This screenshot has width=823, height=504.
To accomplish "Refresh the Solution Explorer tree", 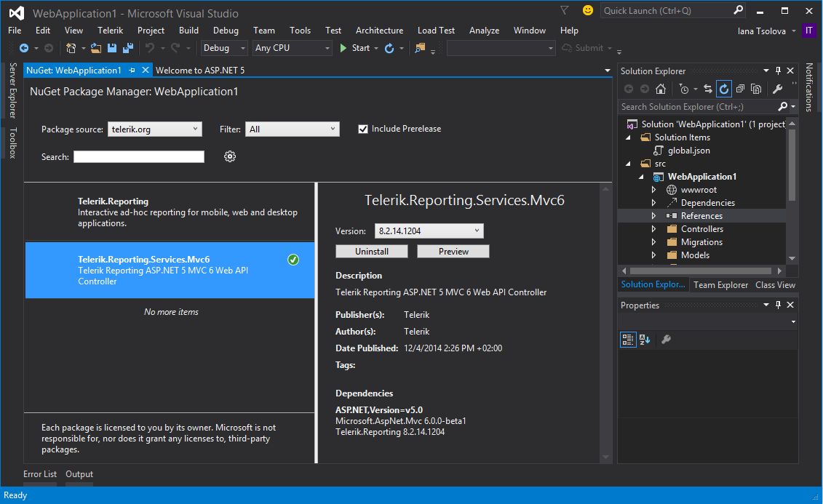I will (724, 89).
